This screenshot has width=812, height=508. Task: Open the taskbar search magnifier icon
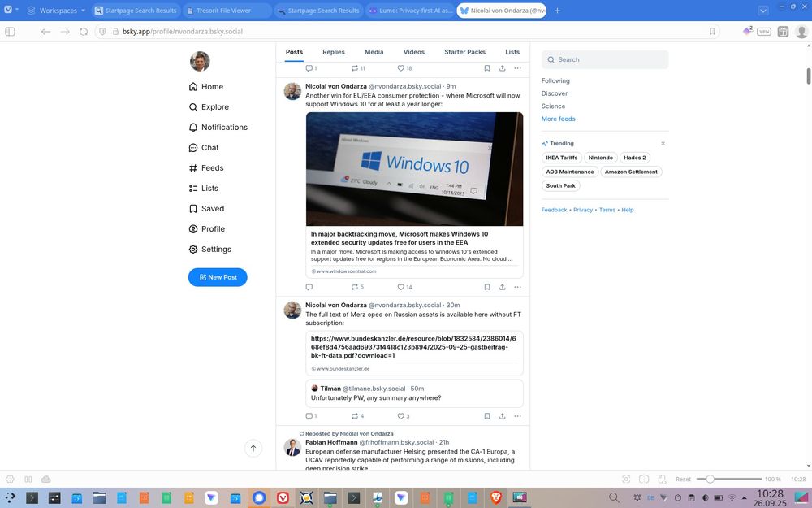click(x=614, y=497)
